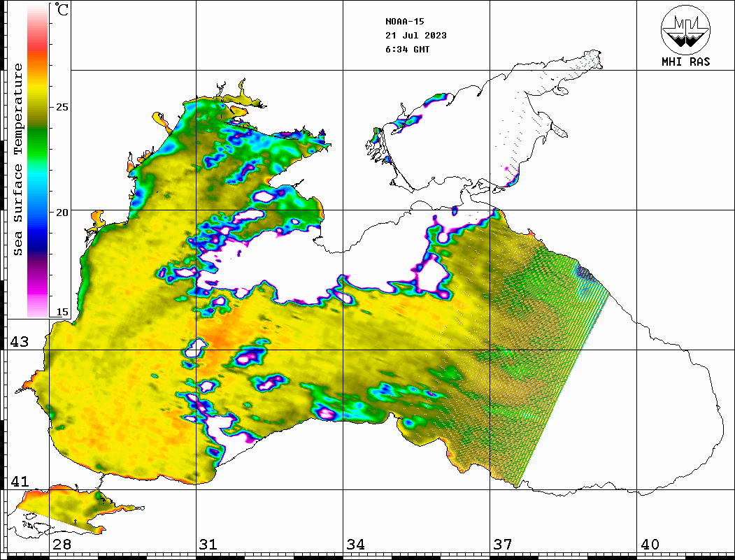735x560 pixels.
Task: Click latitude label '43'
Action: pos(20,342)
